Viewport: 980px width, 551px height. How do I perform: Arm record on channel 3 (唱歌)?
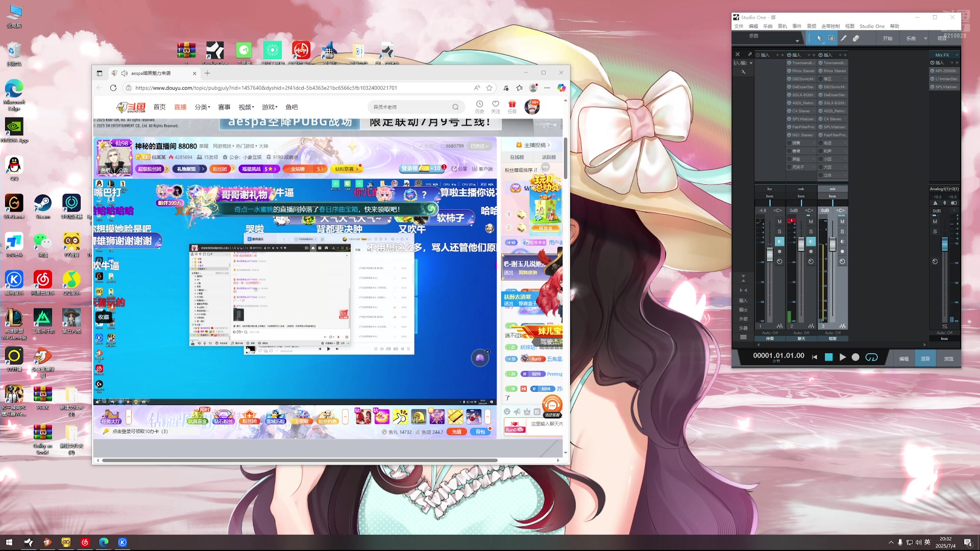click(842, 252)
